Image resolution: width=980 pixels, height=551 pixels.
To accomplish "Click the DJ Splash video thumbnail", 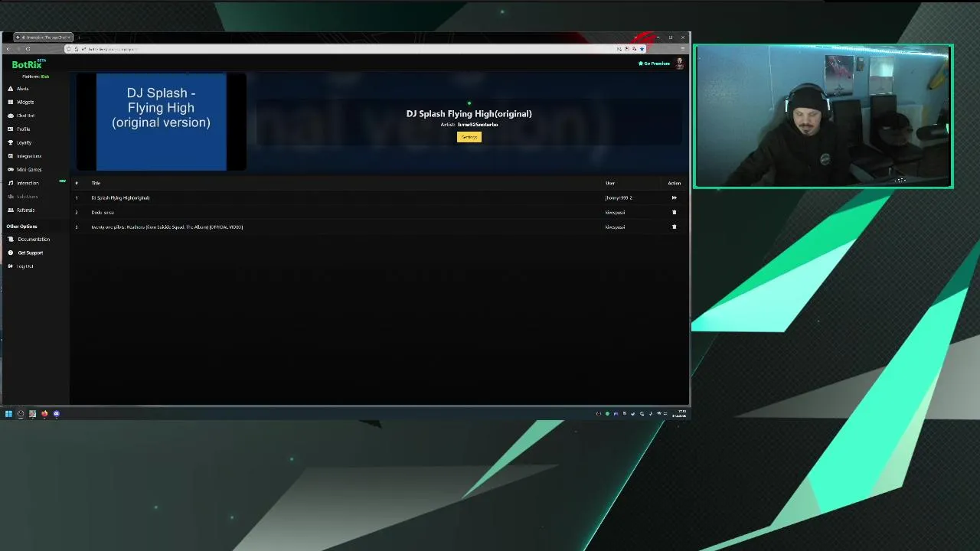I will point(162,122).
